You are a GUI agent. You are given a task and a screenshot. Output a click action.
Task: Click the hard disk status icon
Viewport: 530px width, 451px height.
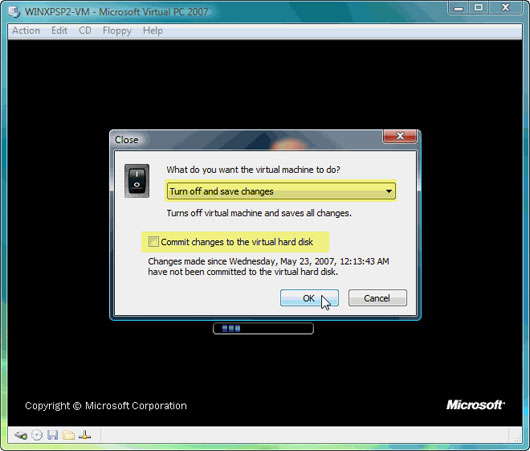[x=21, y=435]
